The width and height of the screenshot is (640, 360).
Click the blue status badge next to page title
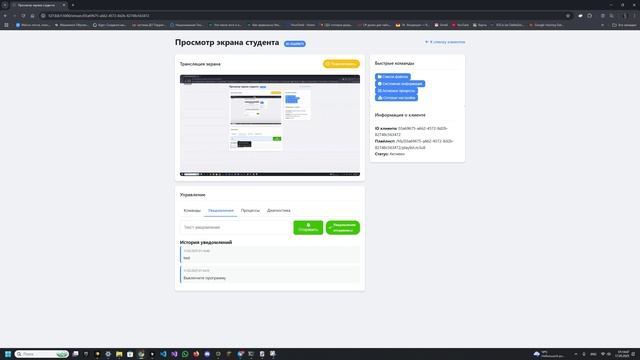pyautogui.click(x=295, y=44)
